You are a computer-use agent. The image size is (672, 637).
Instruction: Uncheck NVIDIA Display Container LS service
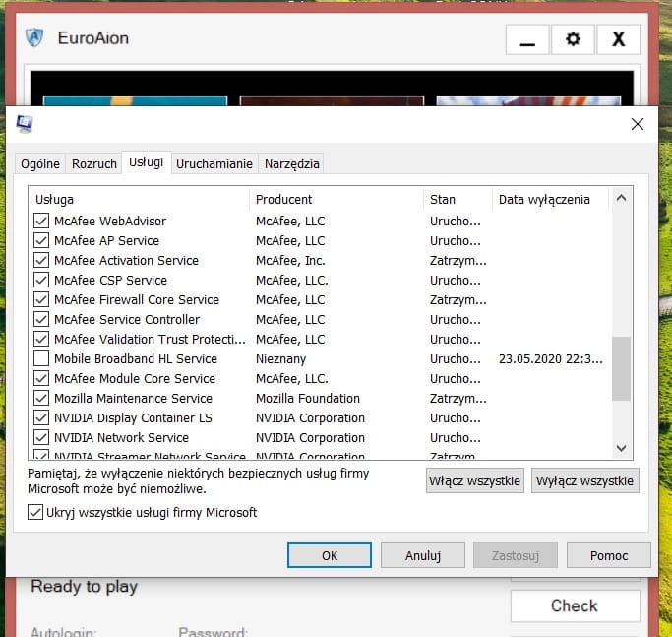pos(41,418)
